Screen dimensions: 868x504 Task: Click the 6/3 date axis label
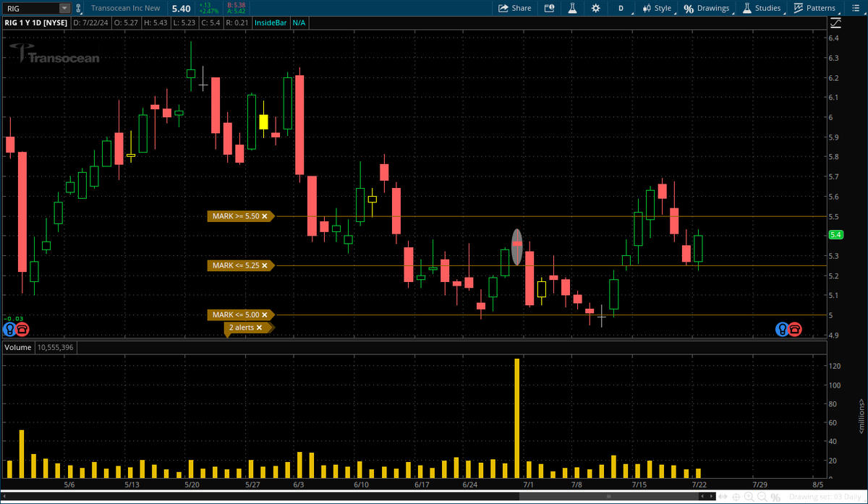pos(299,484)
